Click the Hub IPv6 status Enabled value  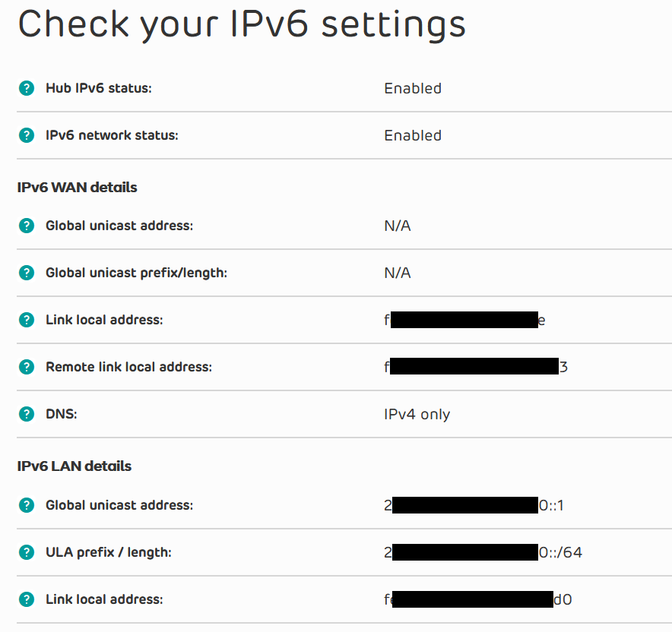[x=413, y=89]
